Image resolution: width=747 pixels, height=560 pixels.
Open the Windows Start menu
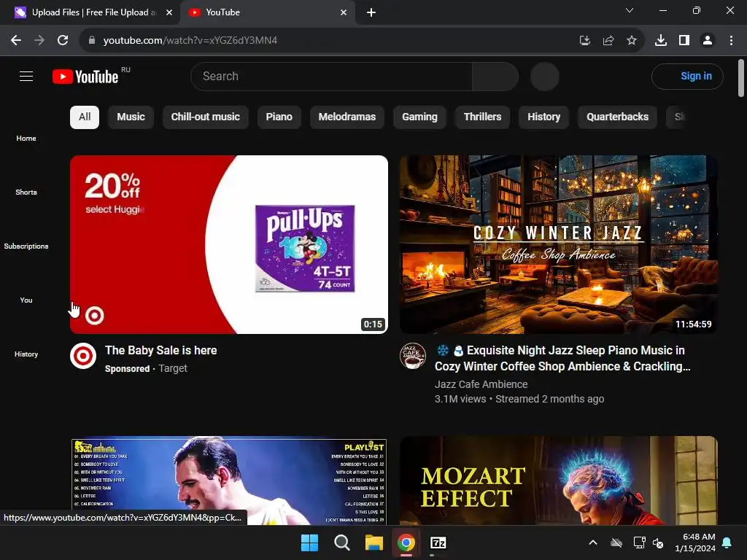tap(309, 542)
